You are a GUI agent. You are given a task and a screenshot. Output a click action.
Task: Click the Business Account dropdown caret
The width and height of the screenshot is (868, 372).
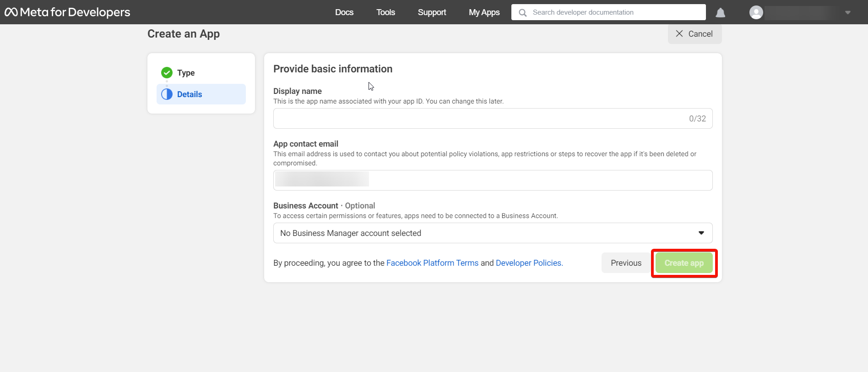(x=701, y=233)
